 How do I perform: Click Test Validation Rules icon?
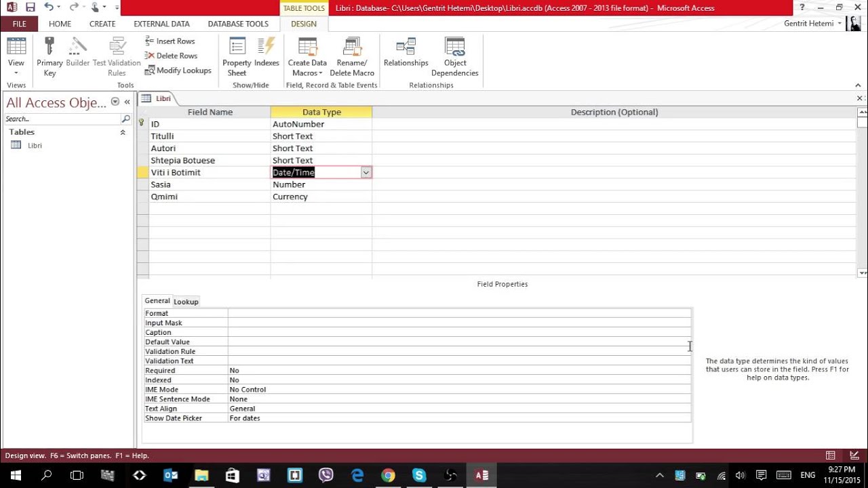pyautogui.click(x=117, y=57)
